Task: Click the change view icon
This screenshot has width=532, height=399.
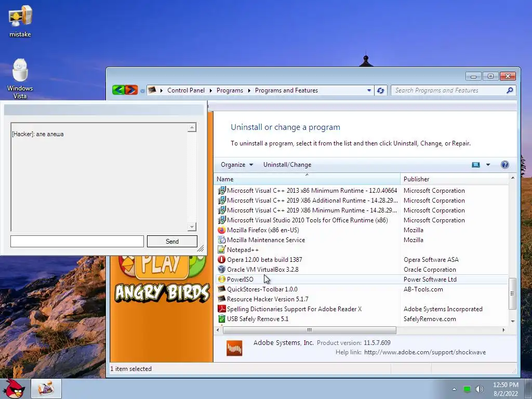Action: [476, 165]
